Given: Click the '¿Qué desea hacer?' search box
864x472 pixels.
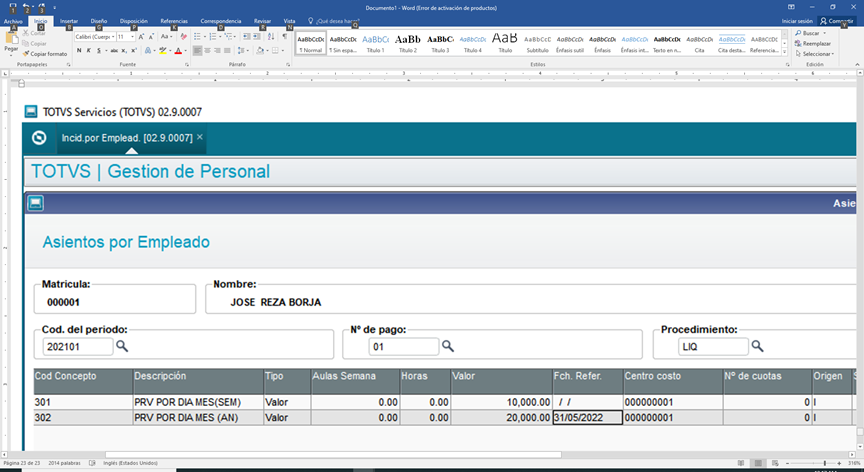Looking at the screenshot, I should coord(334,21).
